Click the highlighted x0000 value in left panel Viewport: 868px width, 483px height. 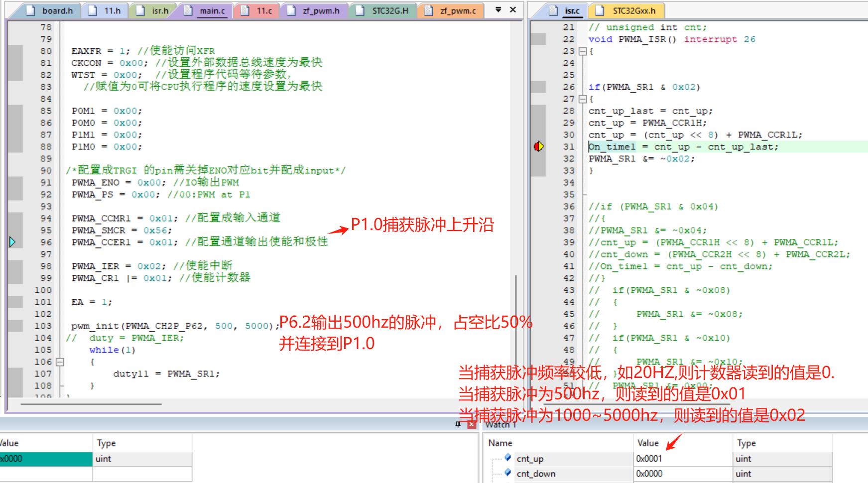pyautogui.click(x=46, y=459)
